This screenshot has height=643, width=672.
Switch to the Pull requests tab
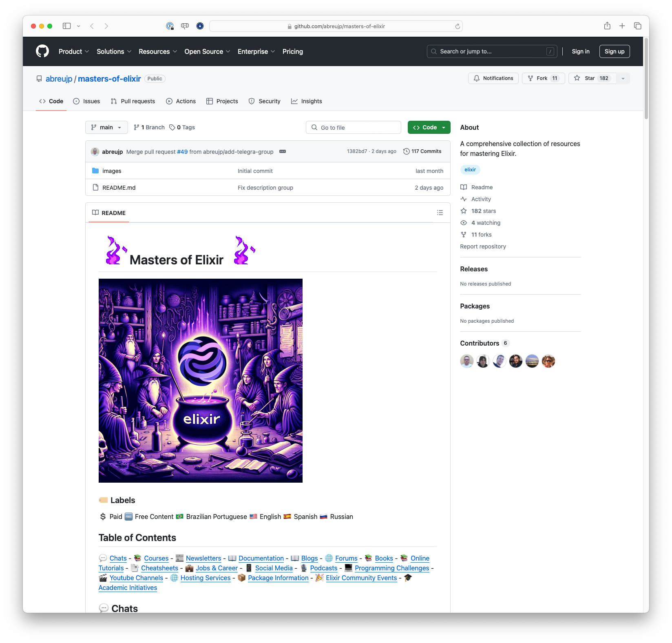point(133,101)
